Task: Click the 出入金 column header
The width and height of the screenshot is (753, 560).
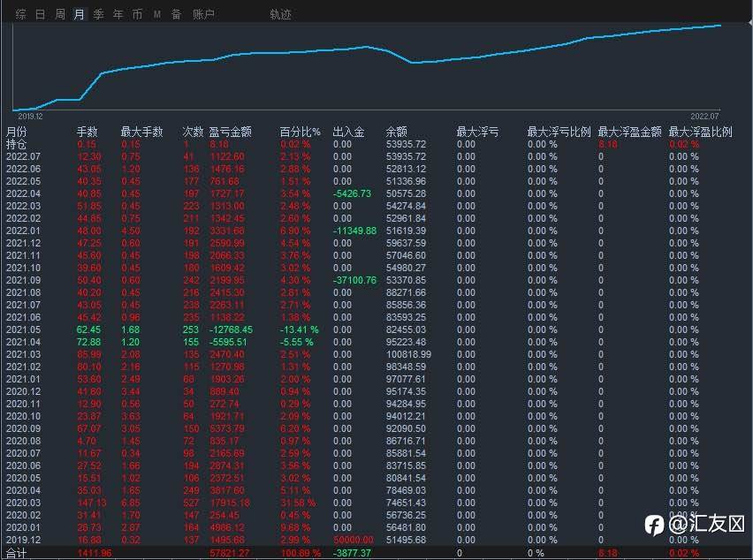Action: (348, 132)
